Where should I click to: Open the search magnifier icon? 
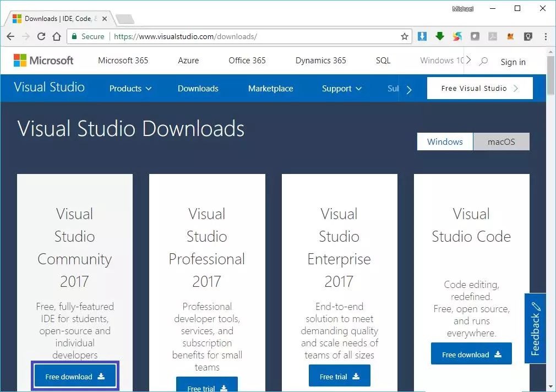483,61
